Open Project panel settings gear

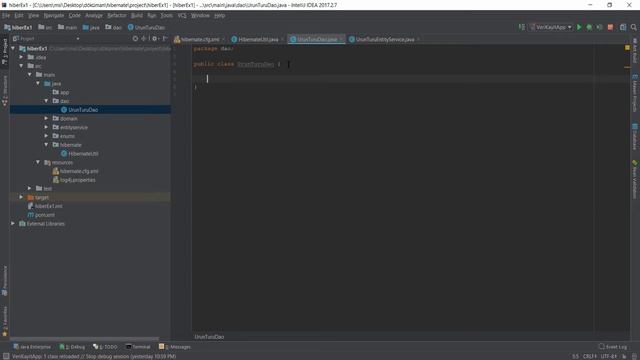pos(155,39)
